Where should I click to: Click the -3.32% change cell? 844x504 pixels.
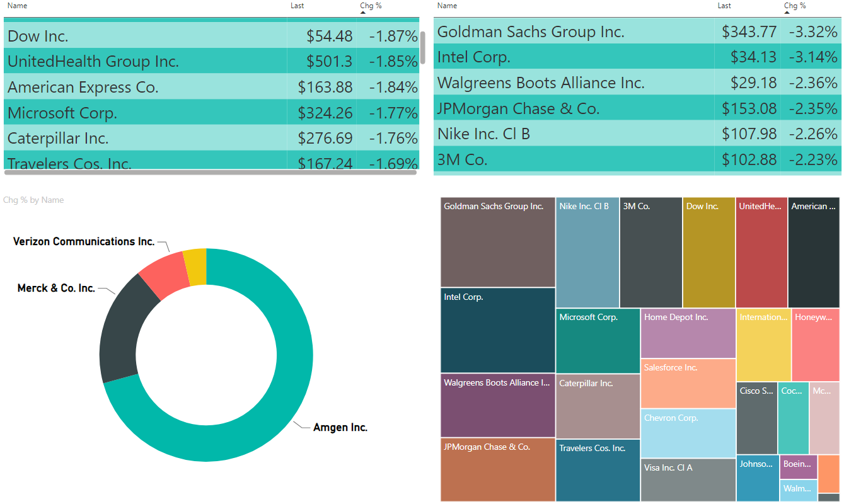pyautogui.click(x=814, y=31)
